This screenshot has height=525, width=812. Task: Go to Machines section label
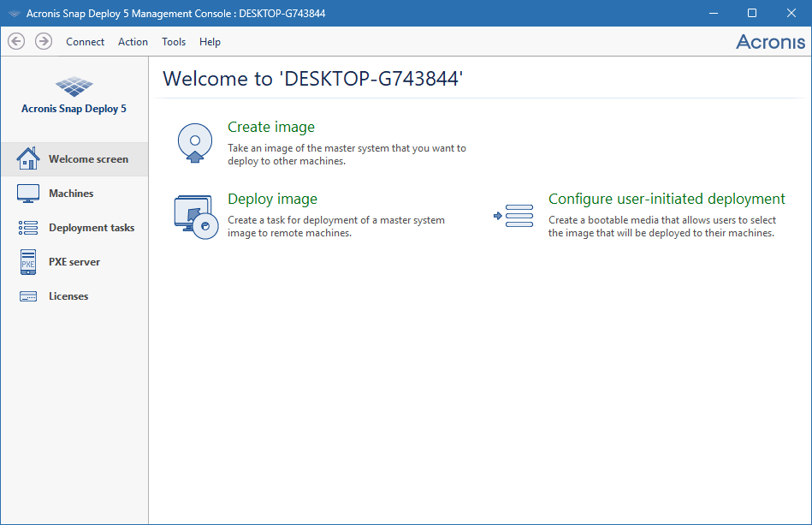[x=71, y=194]
